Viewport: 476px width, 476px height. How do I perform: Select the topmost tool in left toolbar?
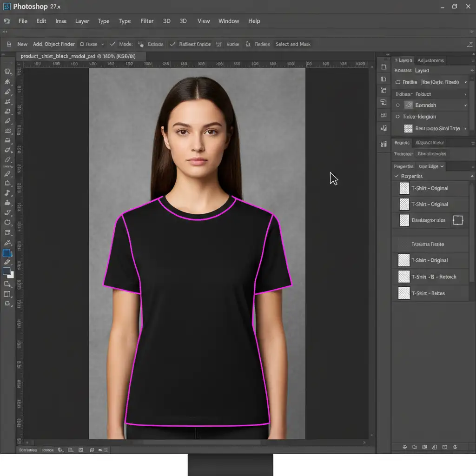coord(7,72)
